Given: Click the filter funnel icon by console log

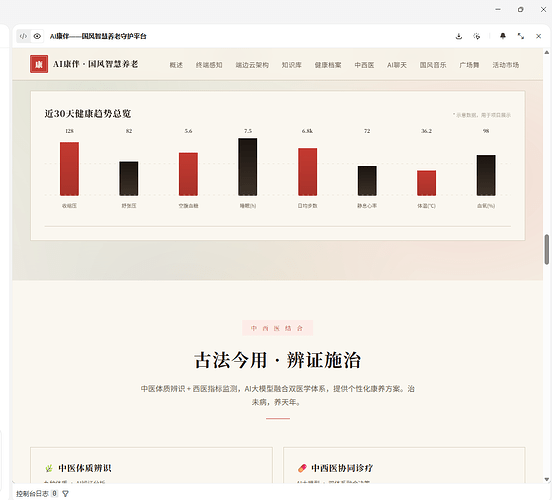Looking at the screenshot, I should (x=65, y=494).
